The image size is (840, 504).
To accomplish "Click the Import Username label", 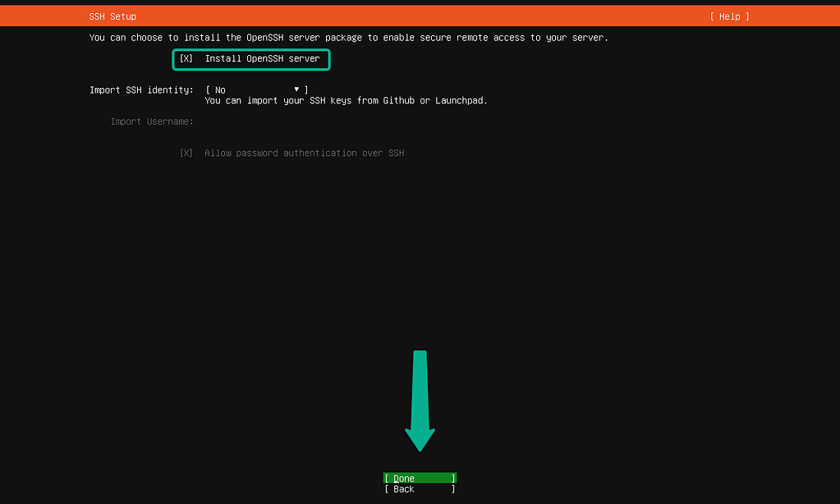I will tap(152, 121).
